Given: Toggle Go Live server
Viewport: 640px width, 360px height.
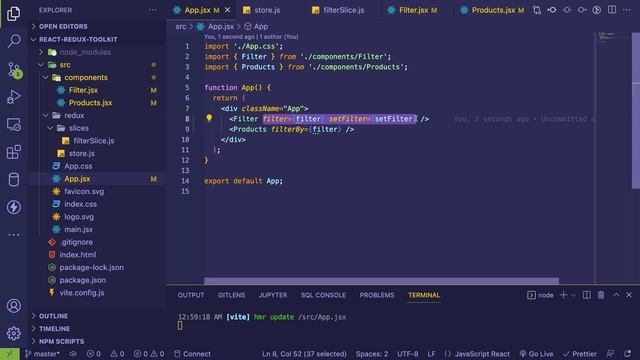Looking at the screenshot, I should click(536, 353).
